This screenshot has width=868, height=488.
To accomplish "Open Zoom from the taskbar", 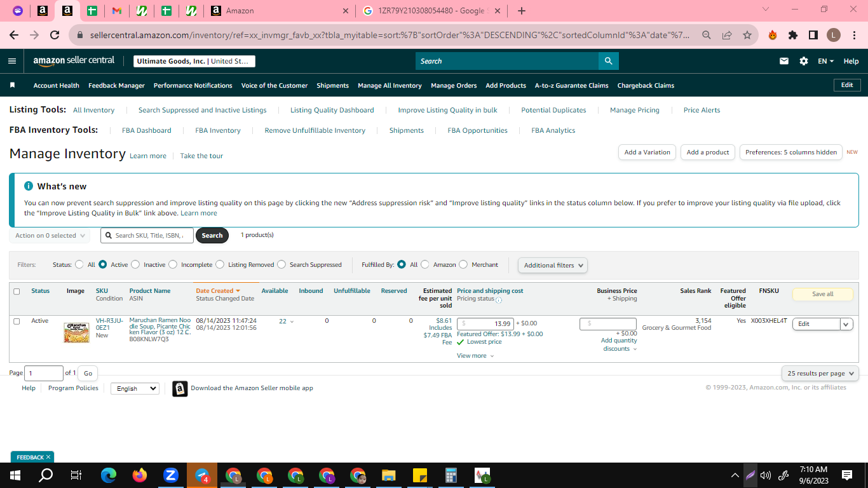I will [x=170, y=475].
